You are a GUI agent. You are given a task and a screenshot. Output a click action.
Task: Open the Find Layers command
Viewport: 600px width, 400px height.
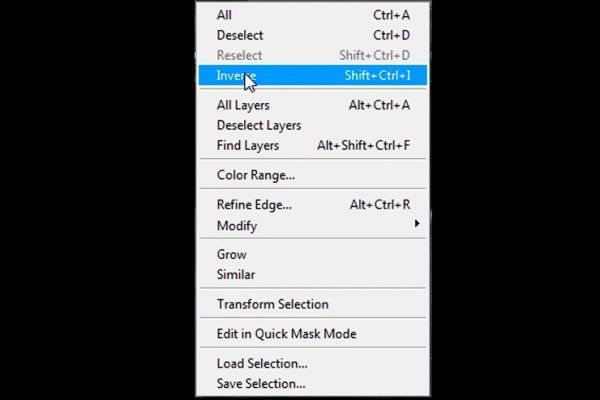tap(313, 145)
